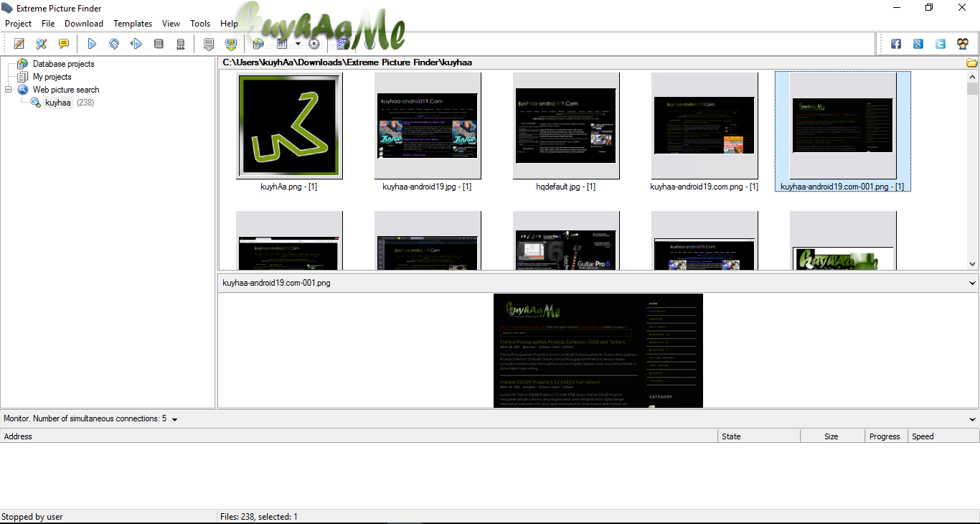Image resolution: width=980 pixels, height=524 pixels.
Task: Open the Tools menu
Action: pos(200,24)
